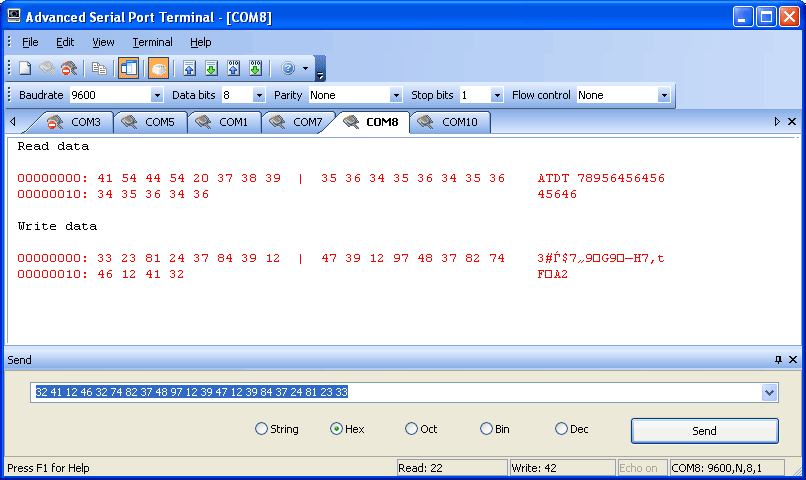Screen dimensions: 806x480
Task: Switch to the COM7 tab
Action: click(x=298, y=122)
